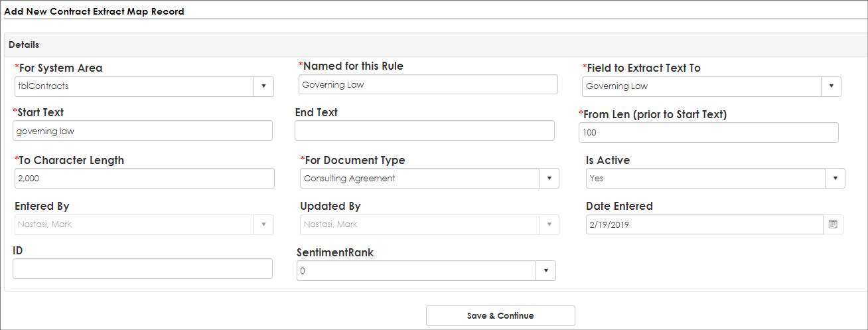868x330 pixels.
Task: Expand the SentimentRank dropdown arrow
Action: [x=545, y=271]
